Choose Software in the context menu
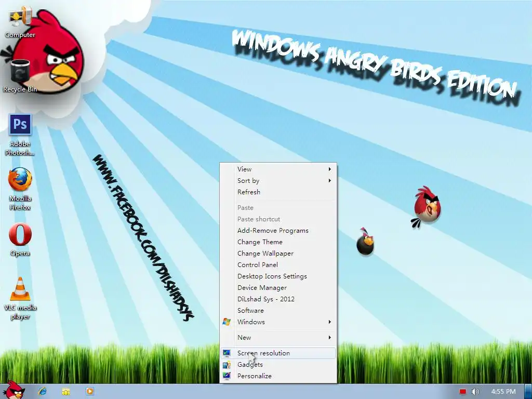Image resolution: width=532 pixels, height=399 pixels. pyautogui.click(x=278, y=311)
